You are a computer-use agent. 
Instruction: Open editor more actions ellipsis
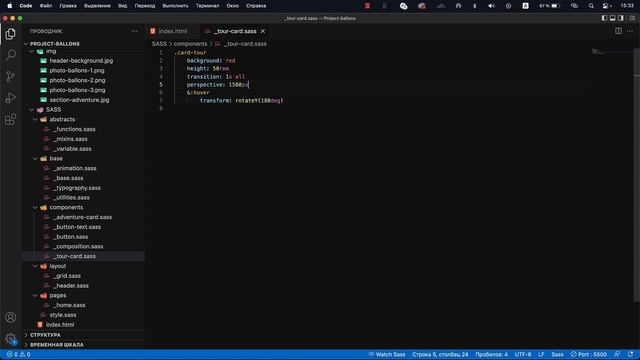tap(630, 31)
